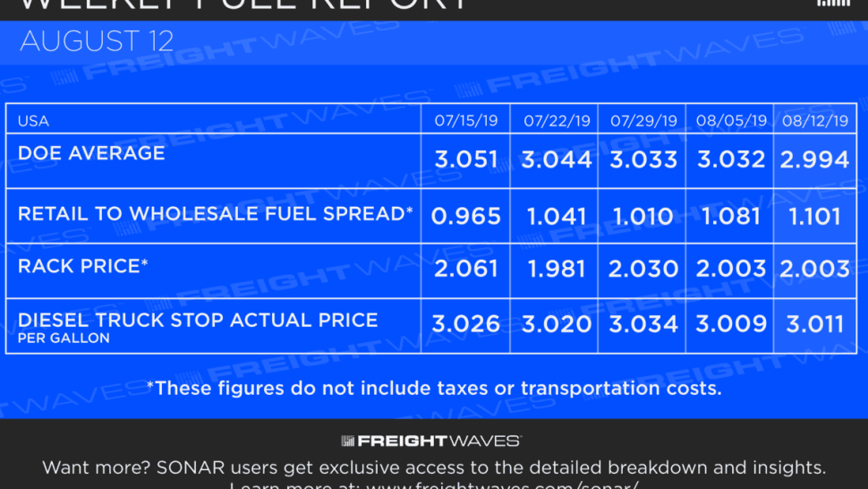The height and width of the screenshot is (489, 868).
Task: Click the FREIGHTWAVES wordmark in the footer
Action: point(439,441)
